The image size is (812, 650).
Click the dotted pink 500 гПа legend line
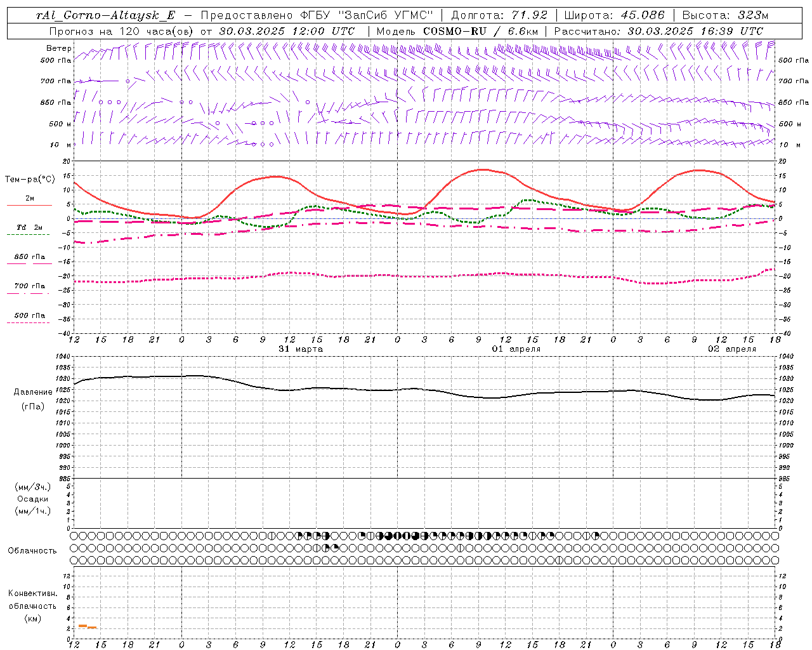(x=28, y=323)
